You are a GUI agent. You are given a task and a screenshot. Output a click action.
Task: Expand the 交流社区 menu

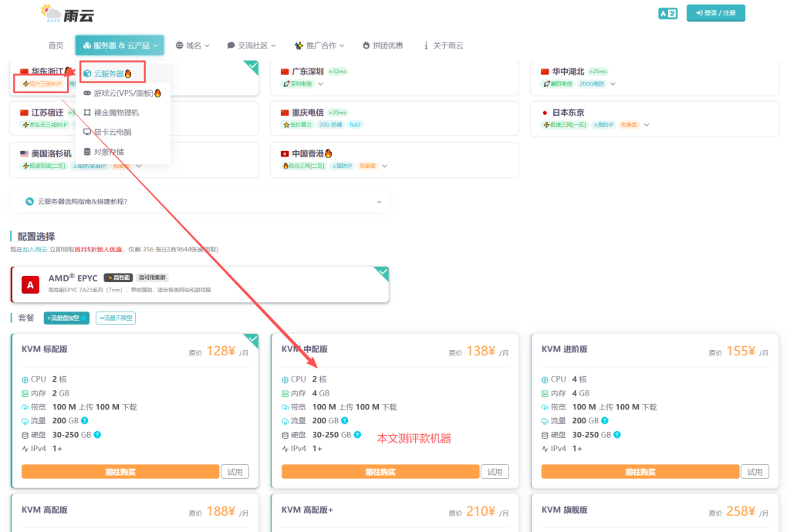[x=252, y=45]
